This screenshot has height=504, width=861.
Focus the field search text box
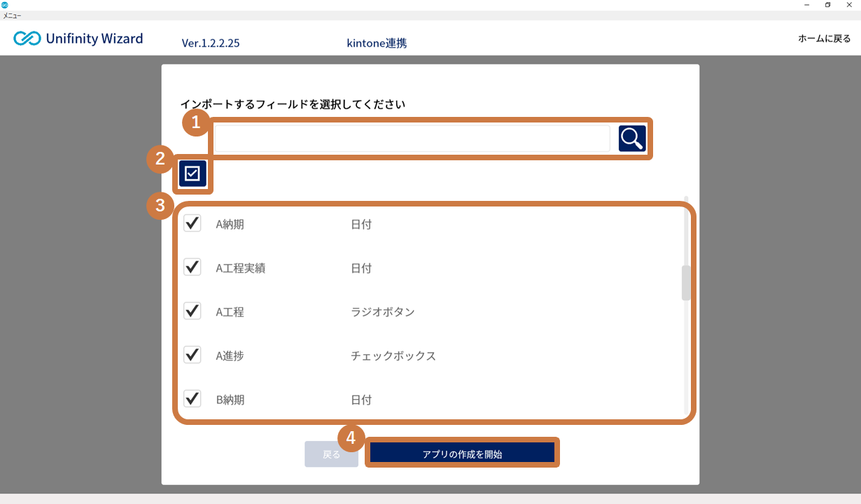412,139
